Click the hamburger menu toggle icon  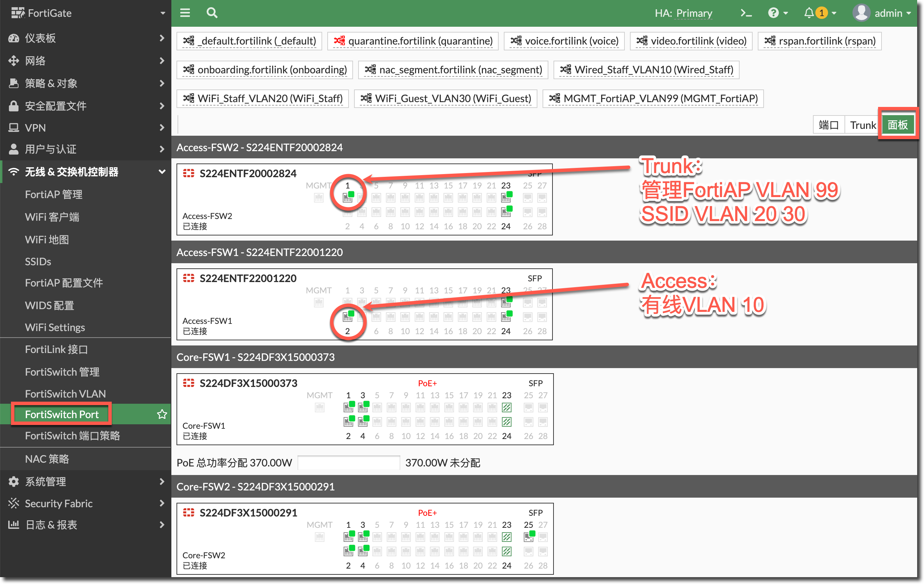185,13
